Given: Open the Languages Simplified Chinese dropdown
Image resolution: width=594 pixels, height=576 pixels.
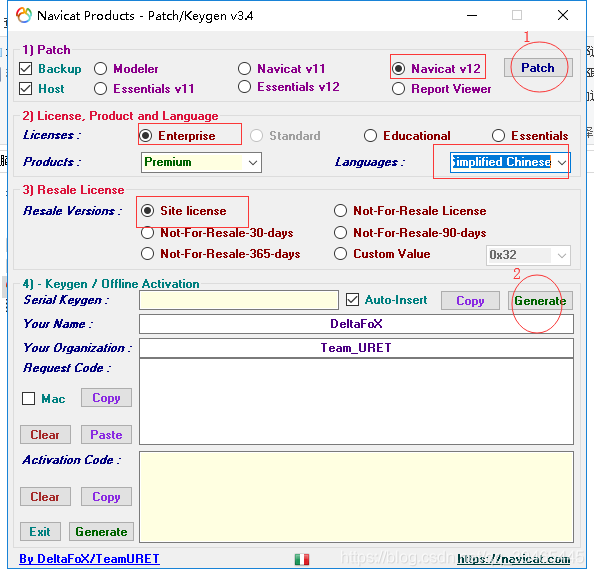Looking at the screenshot, I should point(510,162).
